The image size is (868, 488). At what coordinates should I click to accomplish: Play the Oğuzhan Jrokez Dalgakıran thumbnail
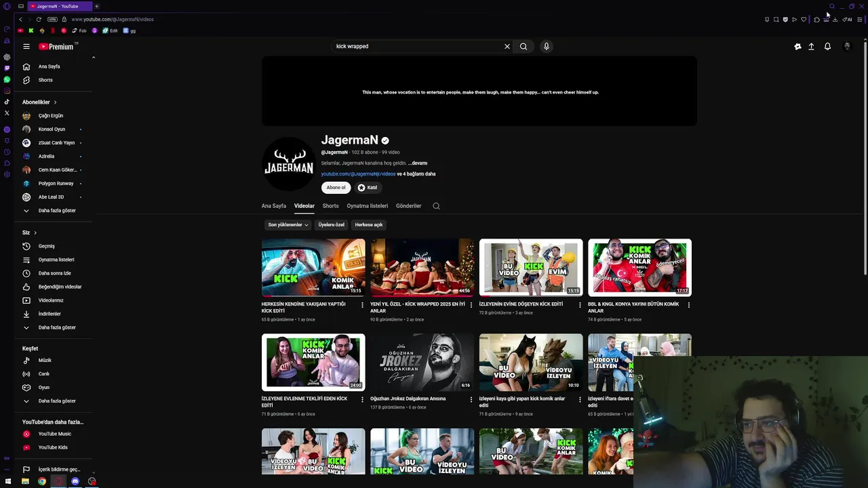[x=422, y=363]
